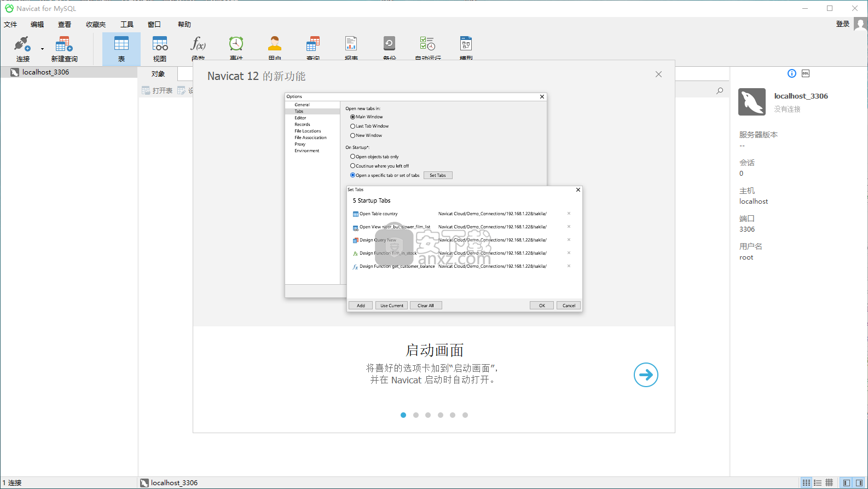Click the user avatar icon beside 登录
868x489 pixels.
coord(860,25)
